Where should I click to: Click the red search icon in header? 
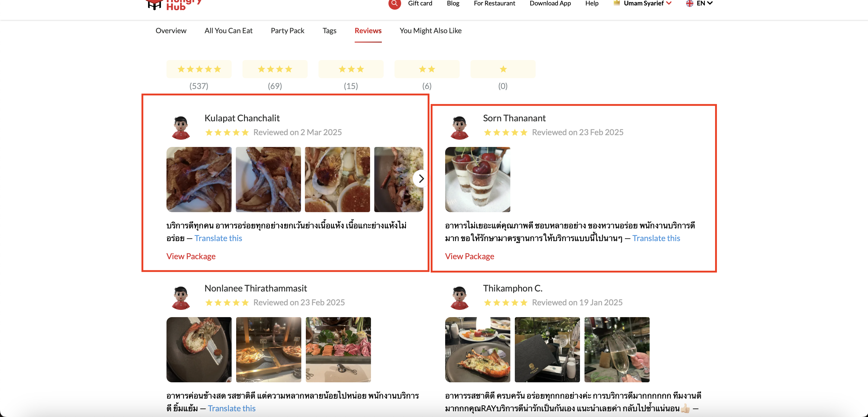394,4
